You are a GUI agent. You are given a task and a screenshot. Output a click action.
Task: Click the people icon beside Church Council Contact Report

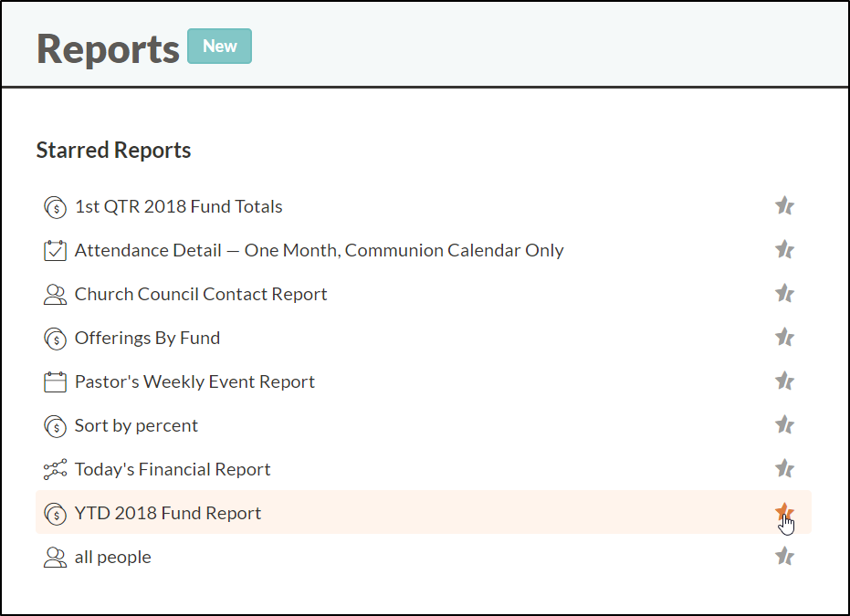click(x=55, y=295)
